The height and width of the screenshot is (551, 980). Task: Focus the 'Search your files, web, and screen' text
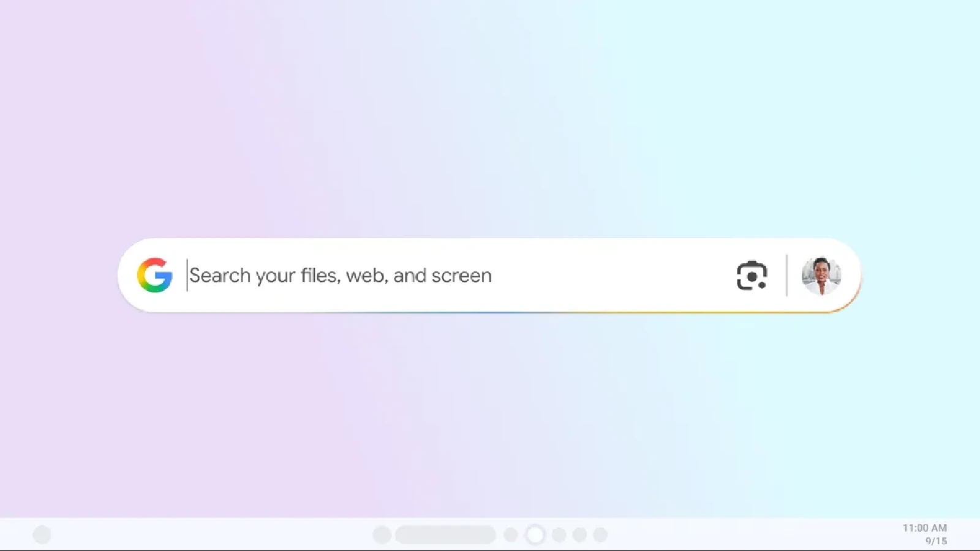coord(341,275)
